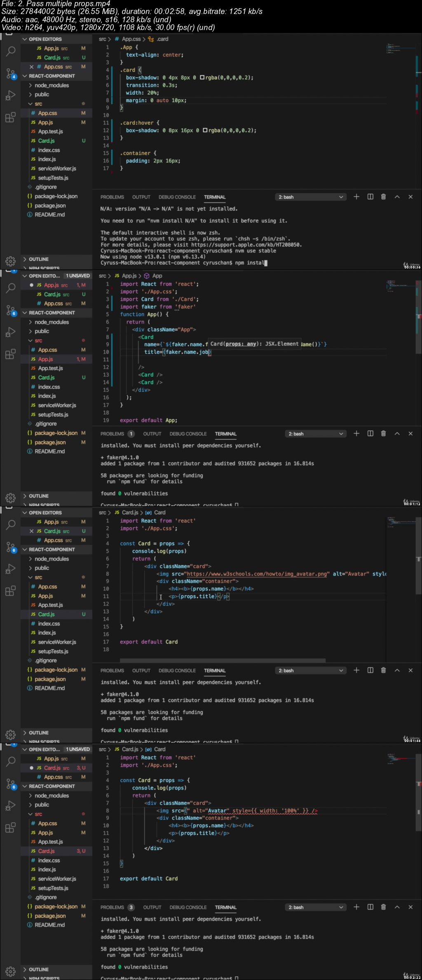Add new terminal in the 00:01:12 frame
422x980 pixels.
[356, 434]
